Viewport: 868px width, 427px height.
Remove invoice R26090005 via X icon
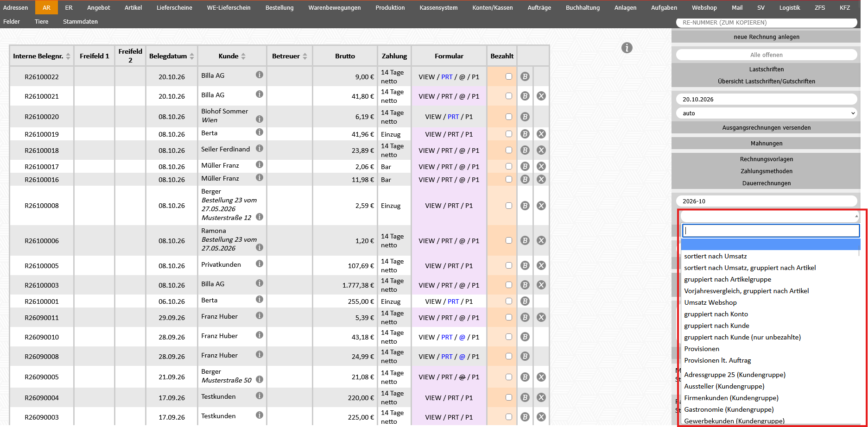click(541, 377)
